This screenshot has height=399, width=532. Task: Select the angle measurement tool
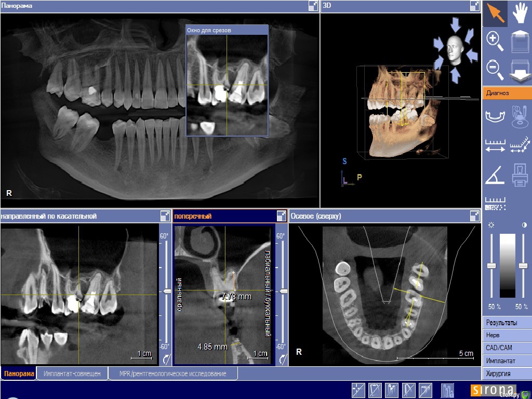tap(495, 176)
